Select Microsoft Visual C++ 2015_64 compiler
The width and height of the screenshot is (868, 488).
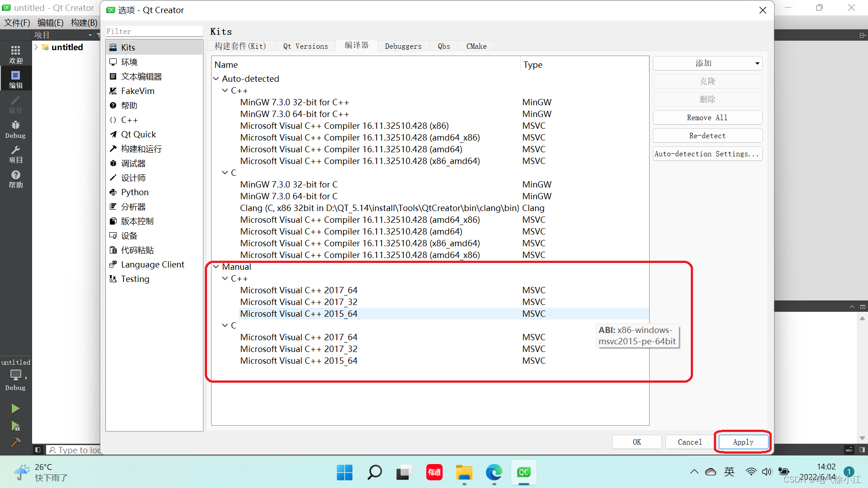point(298,314)
